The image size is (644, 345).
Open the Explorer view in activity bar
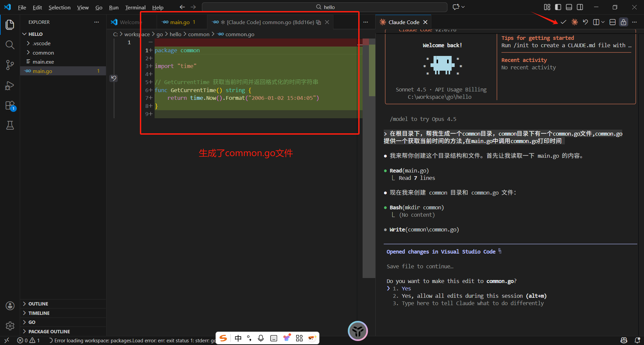(x=10, y=24)
